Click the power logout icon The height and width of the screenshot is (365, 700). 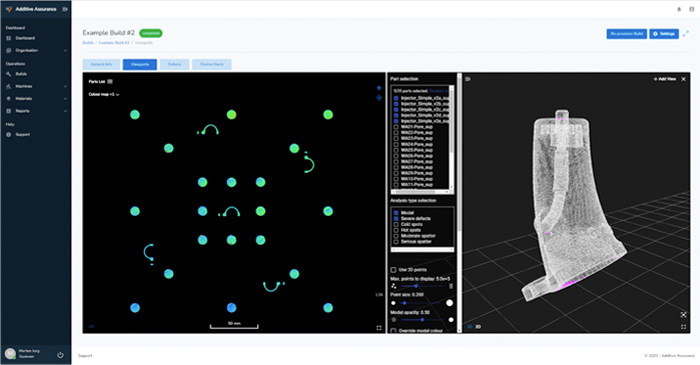(x=60, y=355)
